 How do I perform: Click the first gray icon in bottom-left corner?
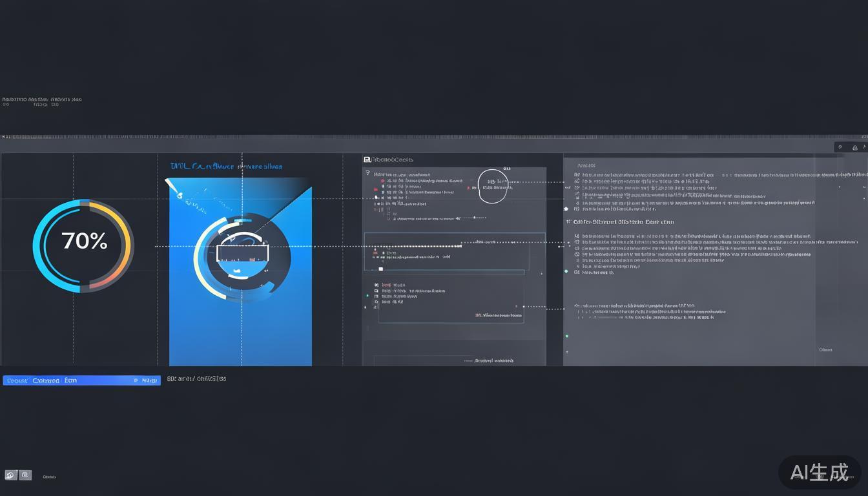(10, 475)
